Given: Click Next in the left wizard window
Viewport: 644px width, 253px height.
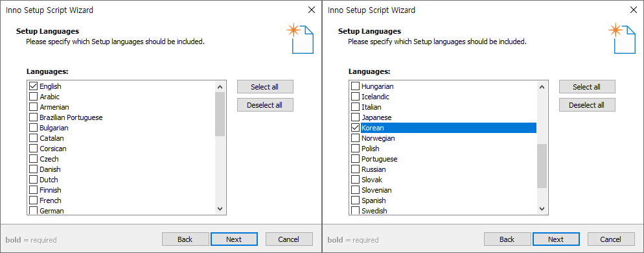Looking at the screenshot, I should pyautogui.click(x=234, y=239).
